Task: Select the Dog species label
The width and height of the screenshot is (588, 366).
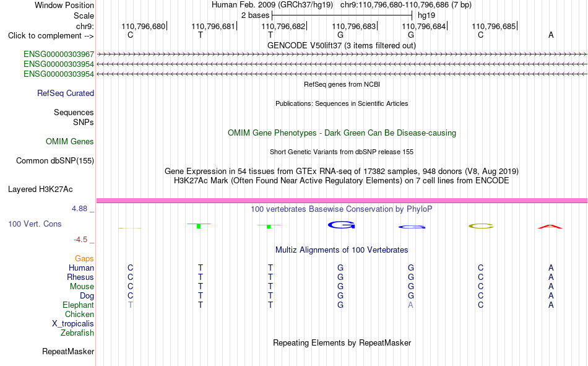Action: pos(87,296)
